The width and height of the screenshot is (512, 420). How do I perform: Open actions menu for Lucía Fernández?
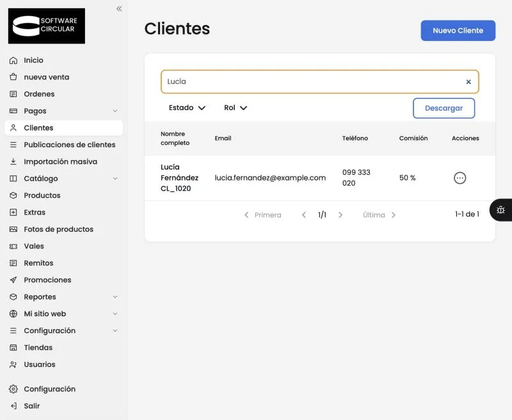point(460,178)
